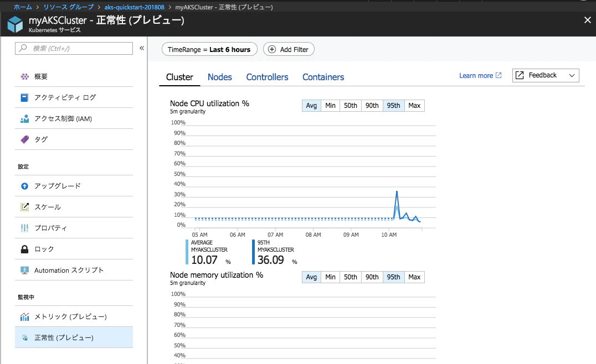Switch to the Cluster tab
Image resolution: width=596 pixels, height=364 pixels.
(x=179, y=77)
